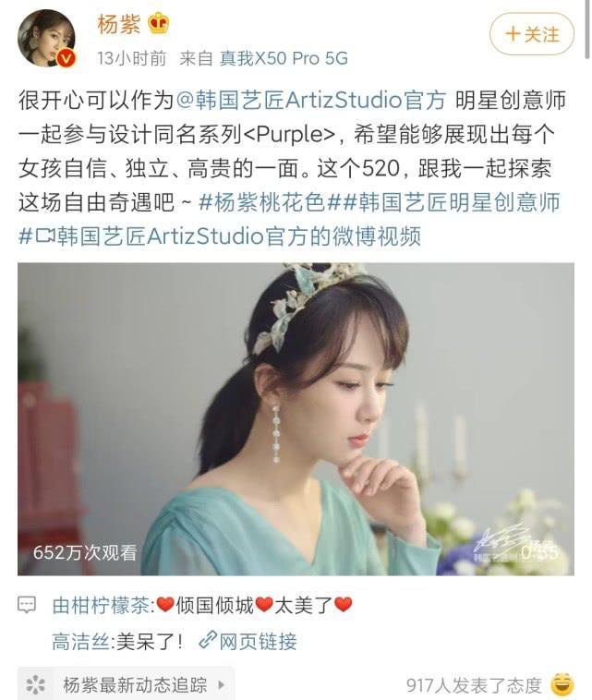Click the comment bubble icon

[27, 606]
